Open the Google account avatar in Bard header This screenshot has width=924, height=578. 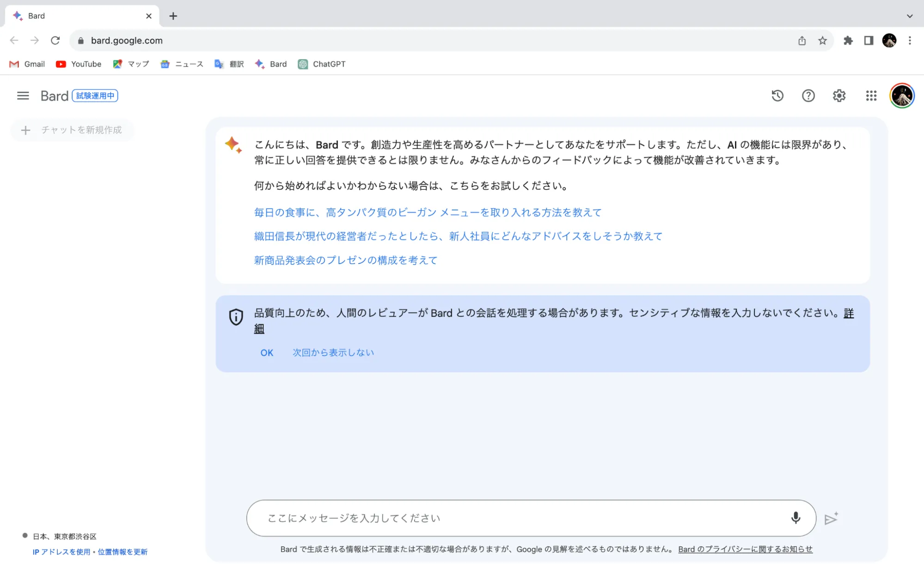tap(902, 96)
